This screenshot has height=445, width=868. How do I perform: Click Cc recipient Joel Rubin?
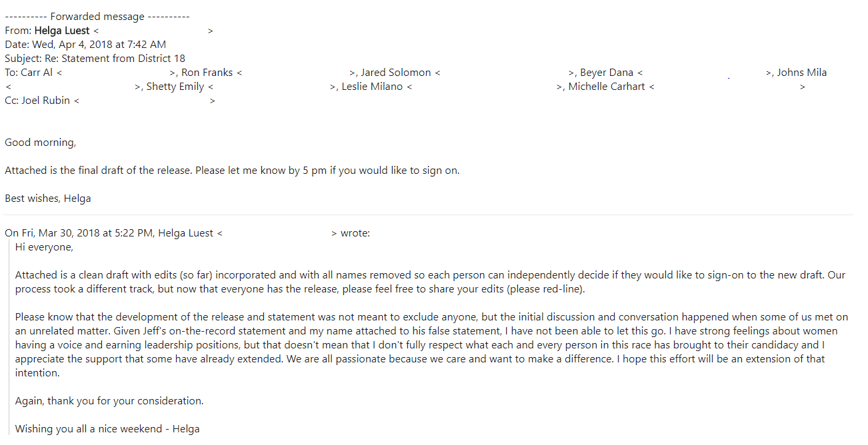click(45, 101)
